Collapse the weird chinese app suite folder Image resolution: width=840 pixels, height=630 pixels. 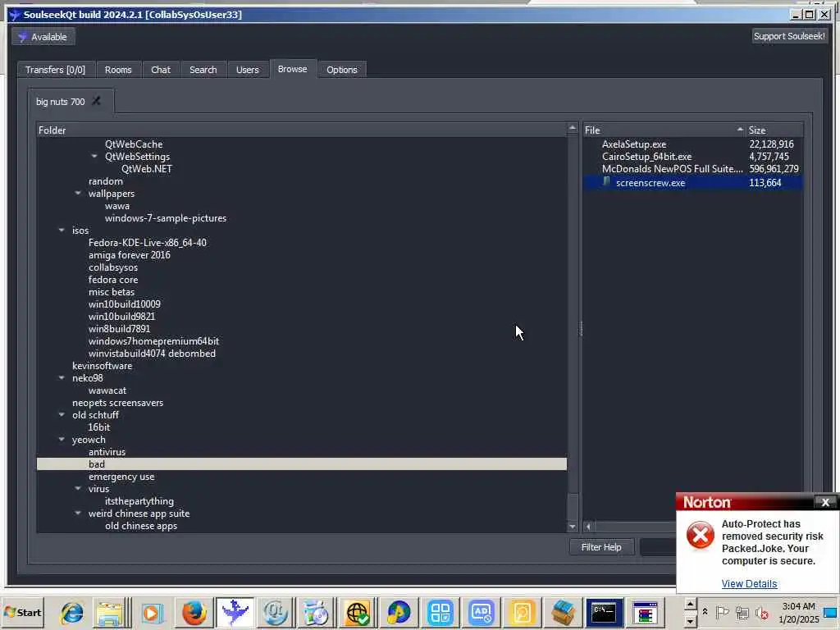(x=78, y=514)
